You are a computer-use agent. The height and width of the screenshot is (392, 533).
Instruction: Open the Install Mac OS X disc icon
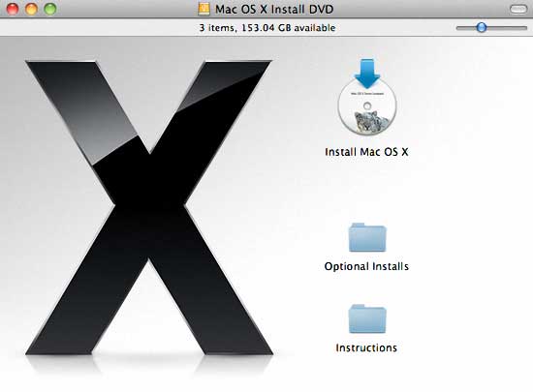click(366, 97)
